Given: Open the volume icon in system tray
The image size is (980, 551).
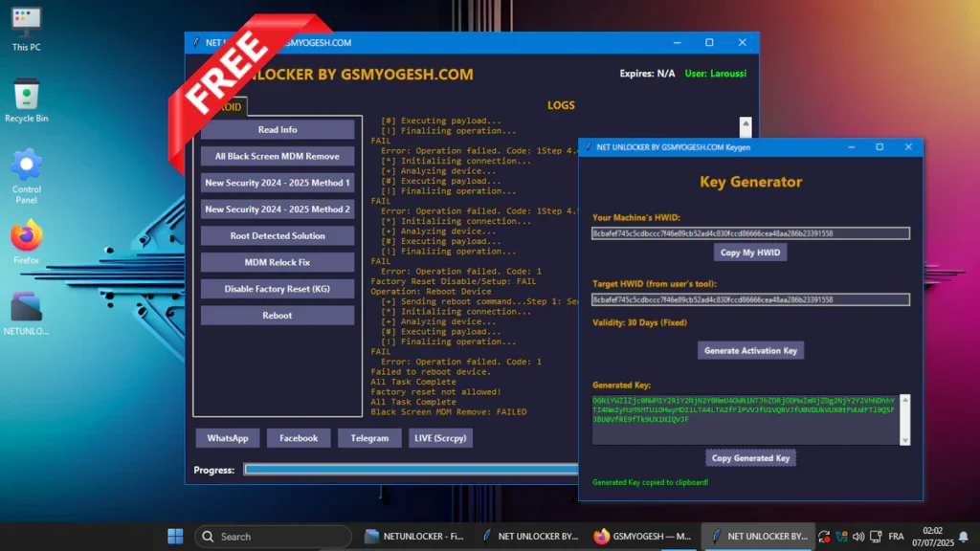Looking at the screenshot, I should 858,536.
